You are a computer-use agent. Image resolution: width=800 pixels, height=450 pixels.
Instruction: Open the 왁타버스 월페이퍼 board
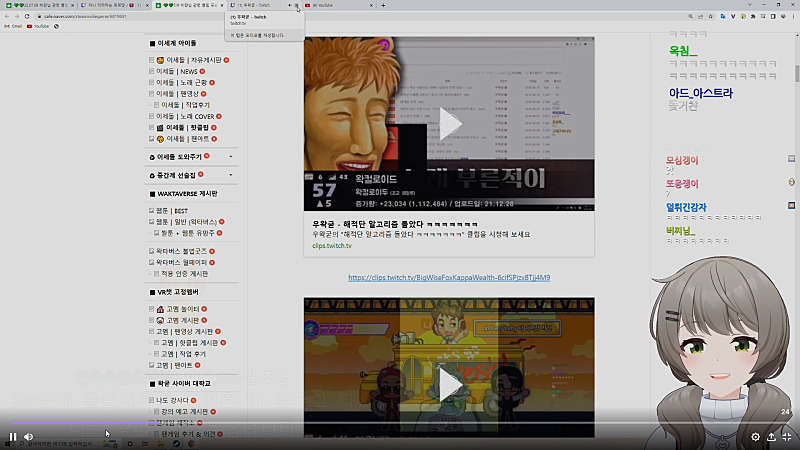pos(182,262)
